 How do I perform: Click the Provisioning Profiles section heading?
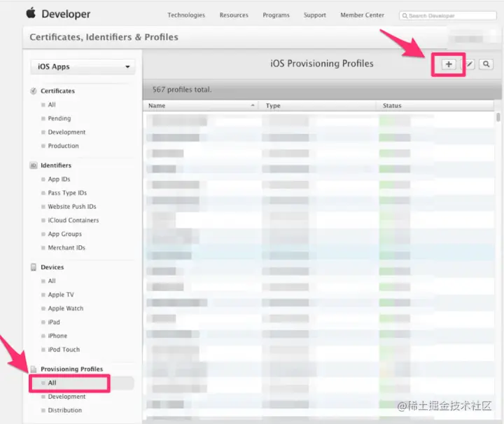(71, 369)
